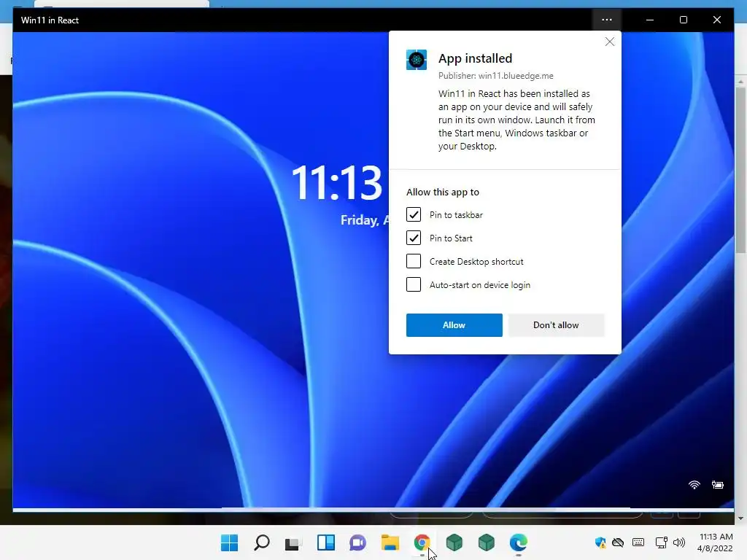Screen dimensions: 747x560
Task: Launch the Teams Chat taskbar icon
Action: [357, 542]
